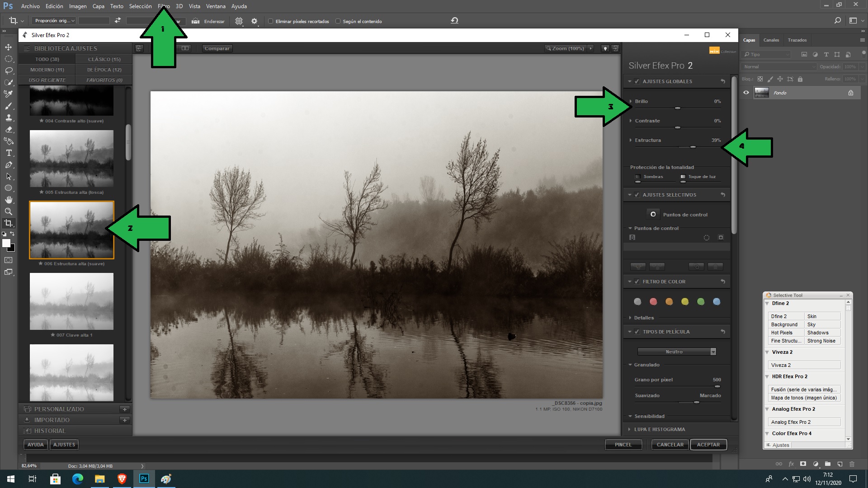Select the Hand tool
The height and width of the screenshot is (488, 868).
point(9,200)
